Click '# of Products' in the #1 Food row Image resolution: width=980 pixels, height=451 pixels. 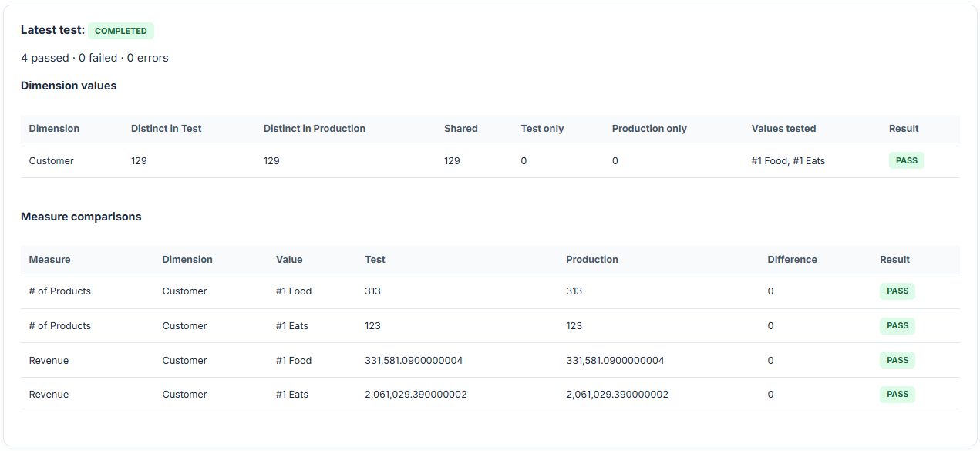click(x=60, y=291)
